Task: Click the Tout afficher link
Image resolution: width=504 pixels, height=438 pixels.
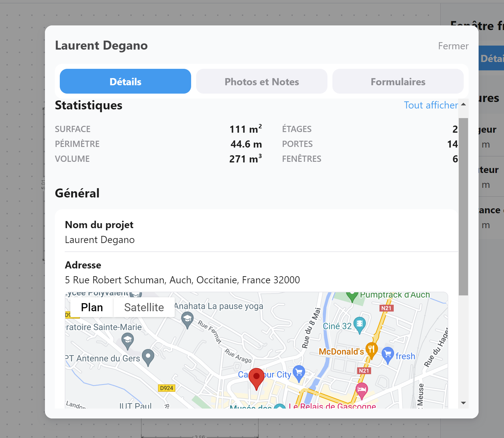Action: (431, 105)
